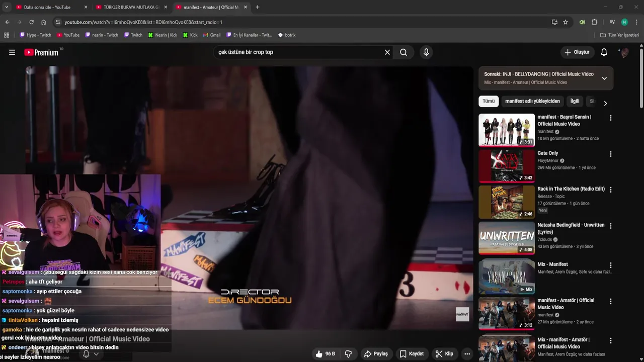This screenshot has height=362, width=644.
Task: Select manifest adlı yükleyiciden chip
Action: pos(532,101)
